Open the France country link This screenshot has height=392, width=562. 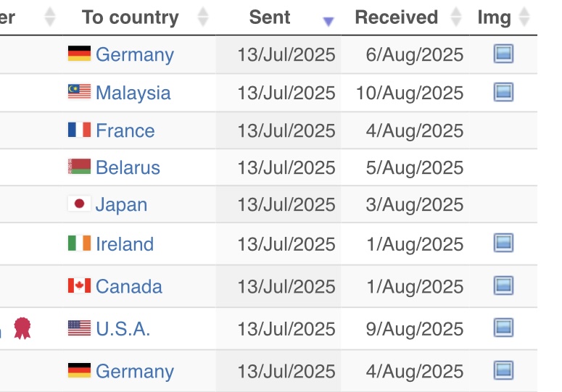[125, 130]
